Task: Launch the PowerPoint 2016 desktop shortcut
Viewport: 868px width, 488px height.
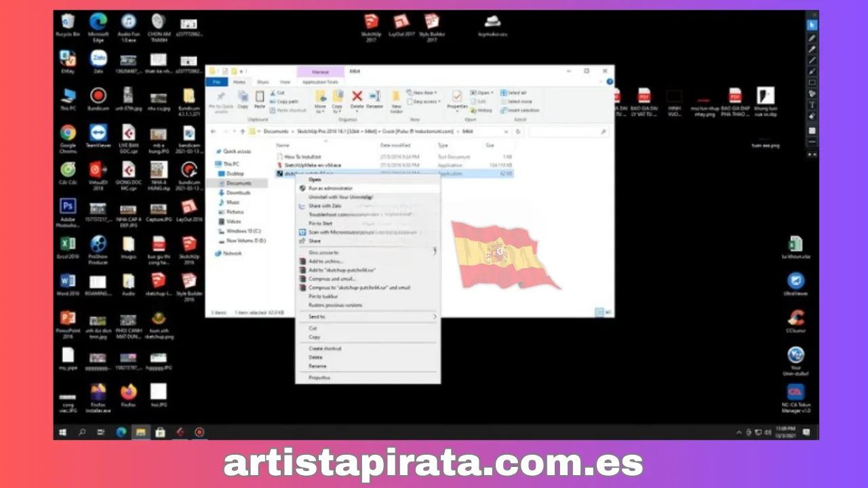Action: [x=68, y=325]
